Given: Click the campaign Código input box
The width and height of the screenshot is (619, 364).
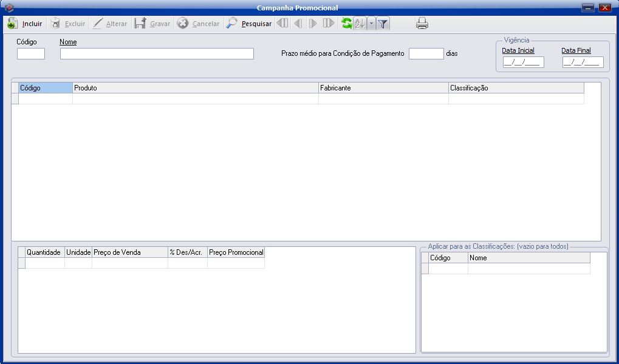Looking at the screenshot, I should (x=31, y=53).
